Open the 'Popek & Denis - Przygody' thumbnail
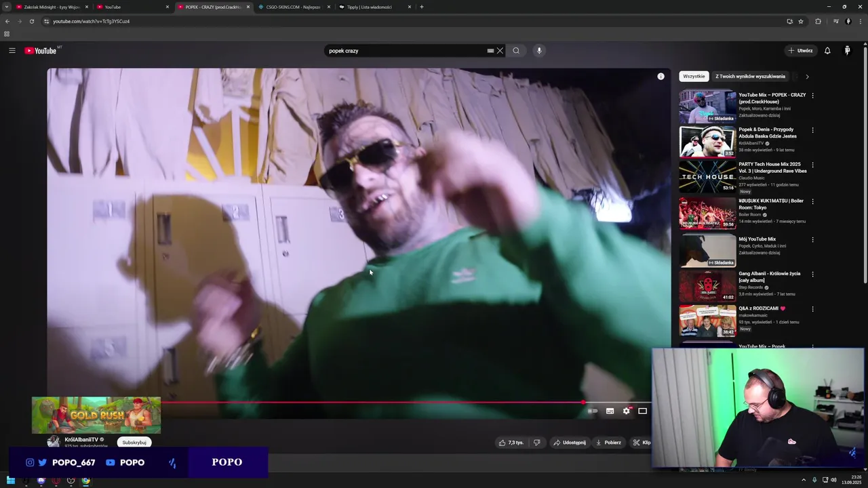This screenshot has height=488, width=868. [x=707, y=141]
